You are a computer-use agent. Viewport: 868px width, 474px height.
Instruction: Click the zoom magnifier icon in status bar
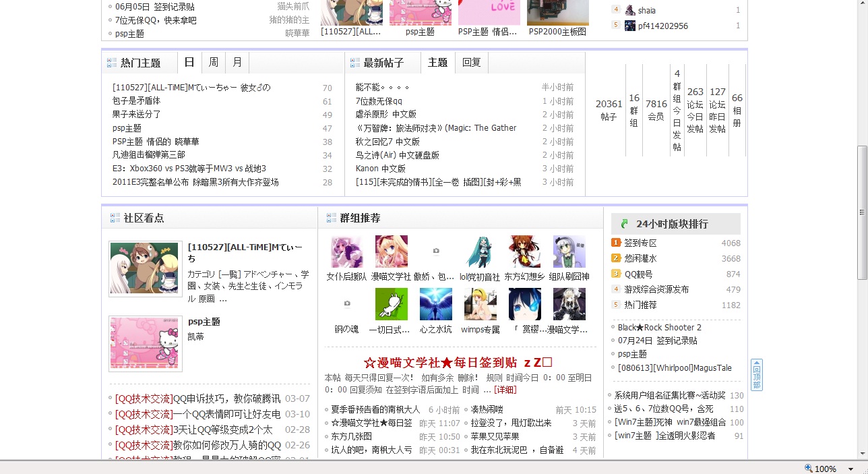809,468
